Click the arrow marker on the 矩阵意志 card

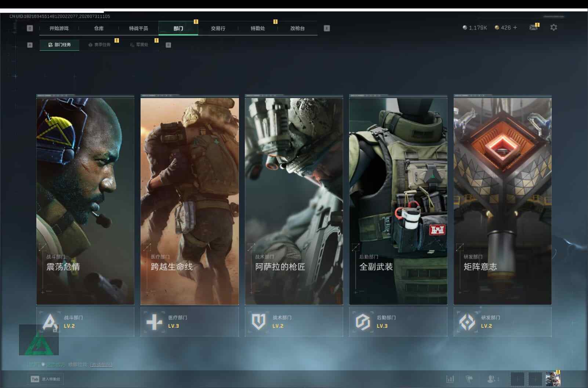[x=460, y=247]
